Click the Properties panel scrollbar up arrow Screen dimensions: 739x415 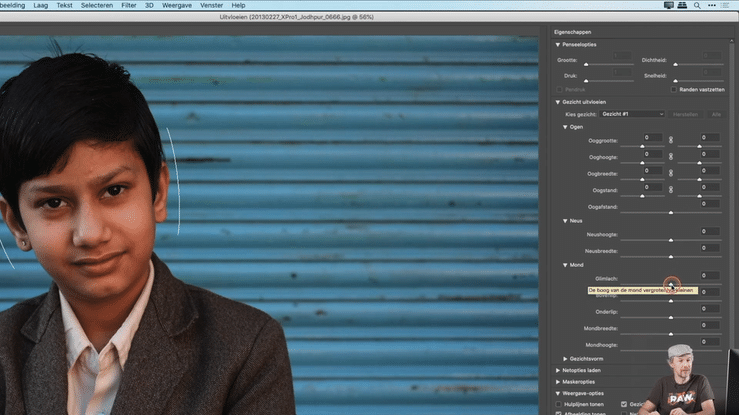tap(731, 41)
